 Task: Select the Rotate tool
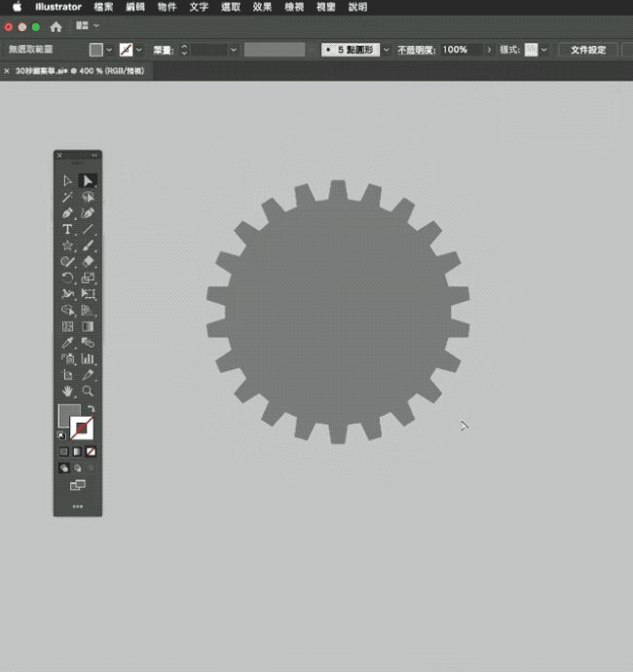tap(67, 279)
